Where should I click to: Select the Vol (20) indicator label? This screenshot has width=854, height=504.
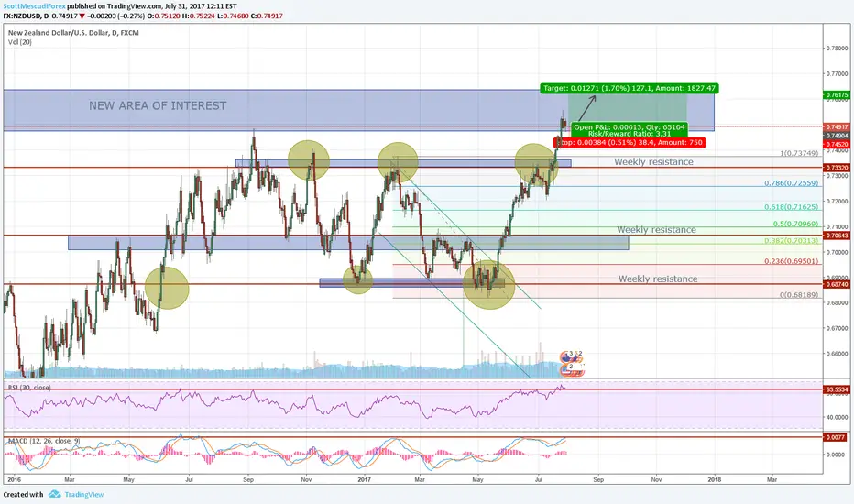[x=20, y=42]
